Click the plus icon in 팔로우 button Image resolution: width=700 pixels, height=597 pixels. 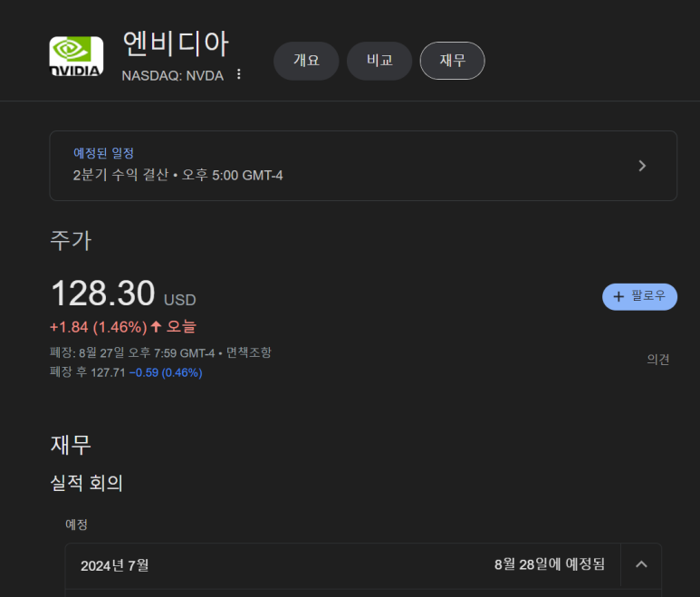(618, 296)
